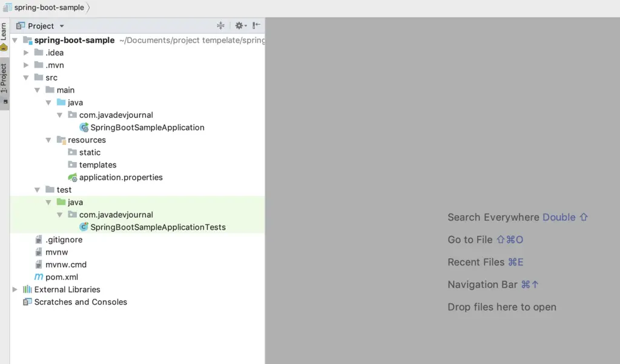Click the Drop files here to open text
620x364 pixels.
click(502, 307)
